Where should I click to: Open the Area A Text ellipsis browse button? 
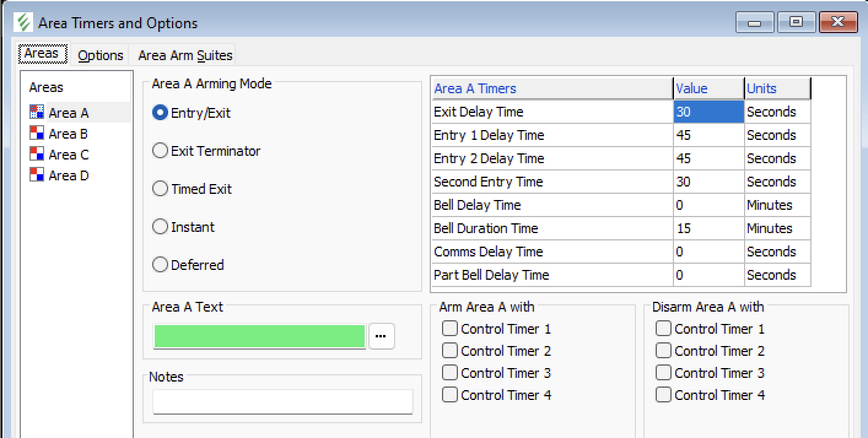(381, 336)
